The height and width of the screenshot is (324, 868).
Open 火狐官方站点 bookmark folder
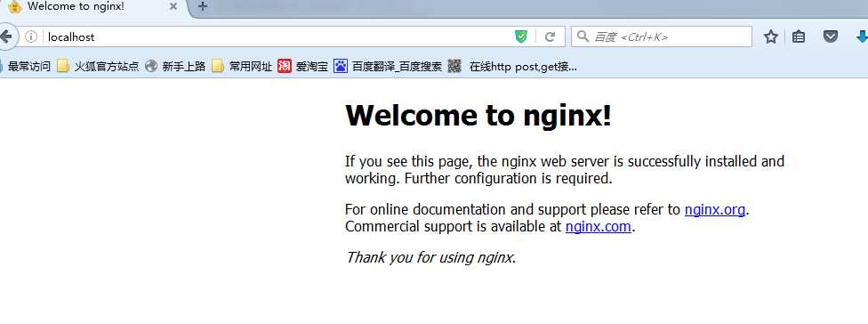98,67
